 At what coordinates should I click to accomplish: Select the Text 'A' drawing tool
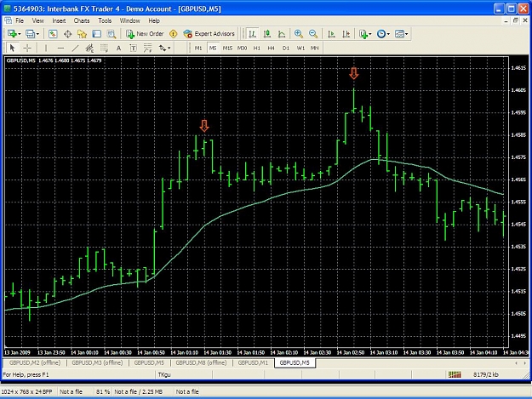pos(119,48)
